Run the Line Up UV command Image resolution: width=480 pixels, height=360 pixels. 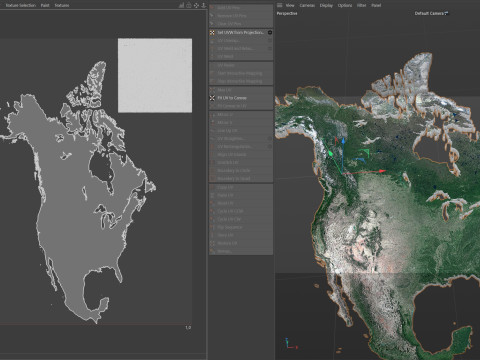(x=241, y=131)
